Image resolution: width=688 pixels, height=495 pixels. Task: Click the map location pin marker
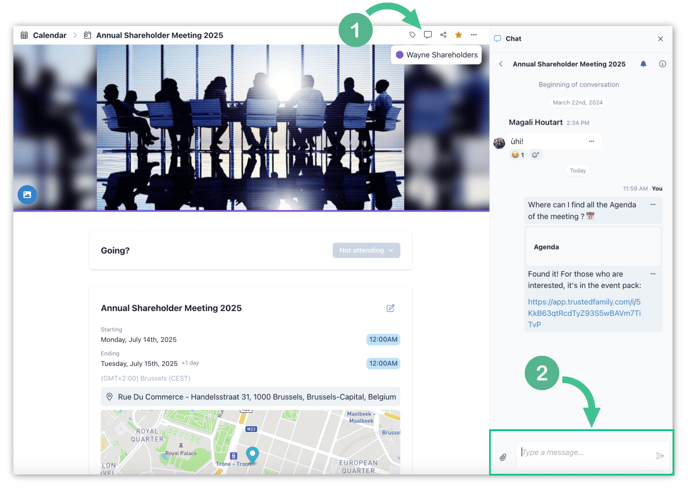(252, 455)
